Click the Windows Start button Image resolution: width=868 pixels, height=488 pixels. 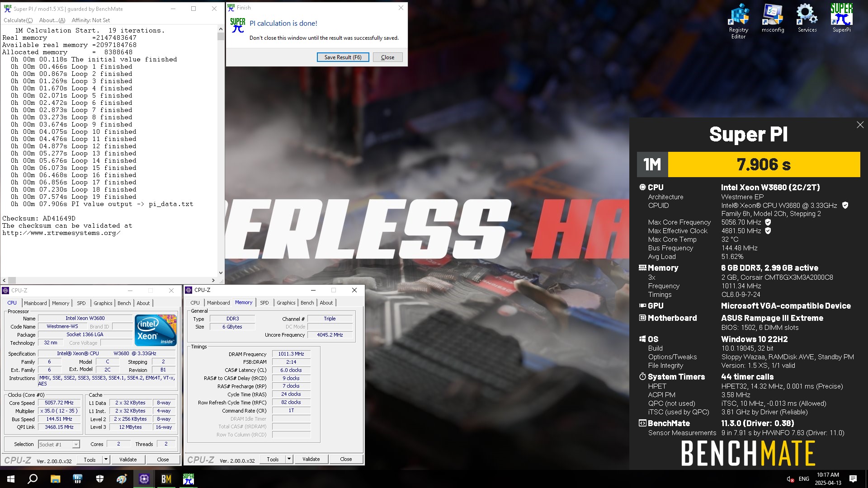11,479
